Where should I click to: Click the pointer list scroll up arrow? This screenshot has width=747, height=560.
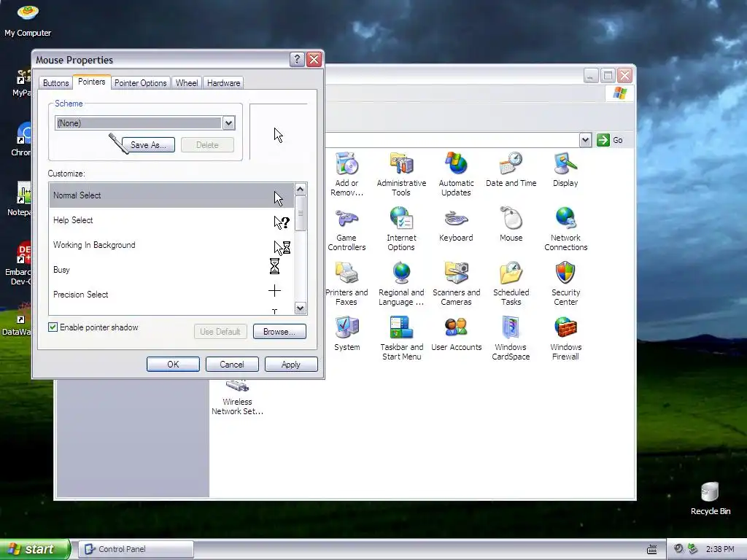tap(300, 189)
